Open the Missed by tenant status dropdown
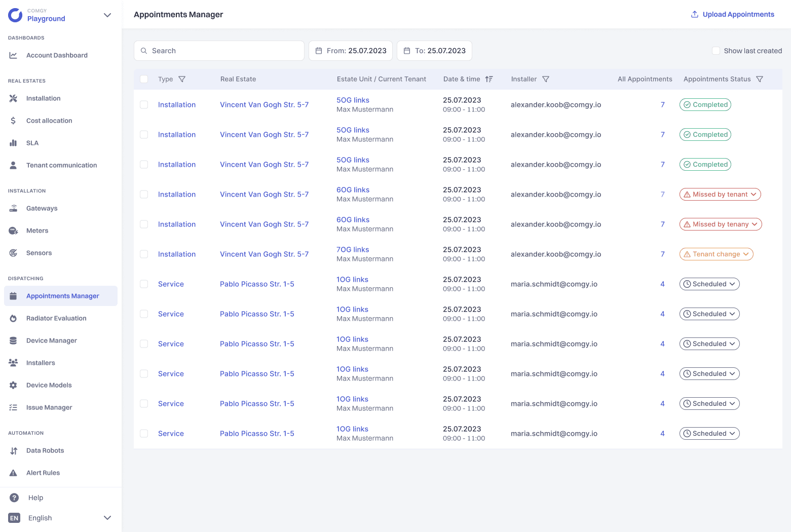791x532 pixels. pos(720,194)
